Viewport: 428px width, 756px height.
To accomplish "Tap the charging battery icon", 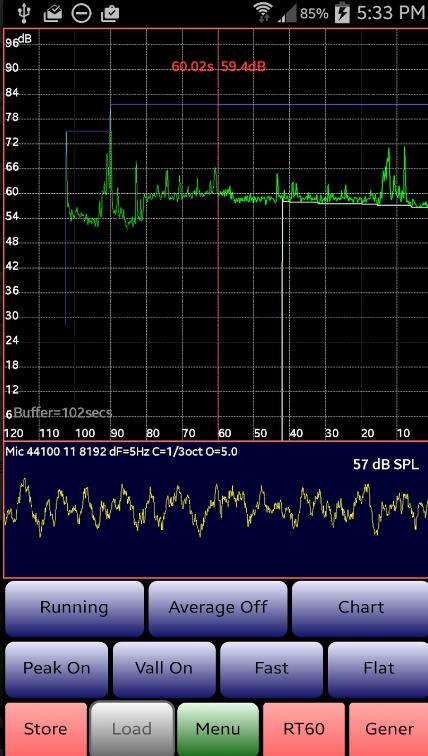I will pos(342,13).
